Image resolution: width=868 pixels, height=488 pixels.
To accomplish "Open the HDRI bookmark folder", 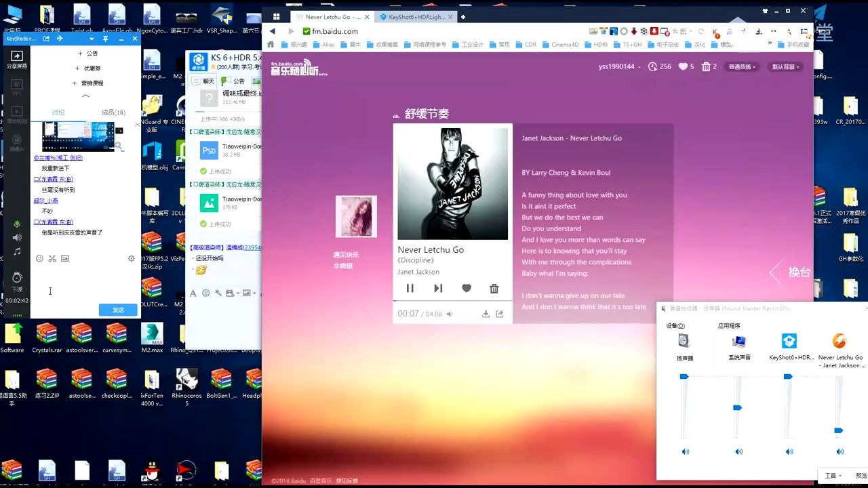I will (x=595, y=45).
